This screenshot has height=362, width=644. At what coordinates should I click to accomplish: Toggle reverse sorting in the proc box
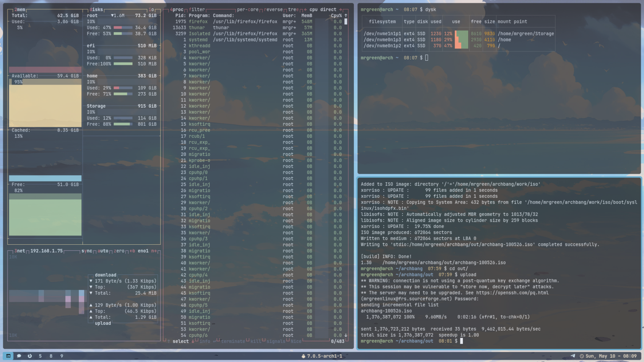coord(273,10)
